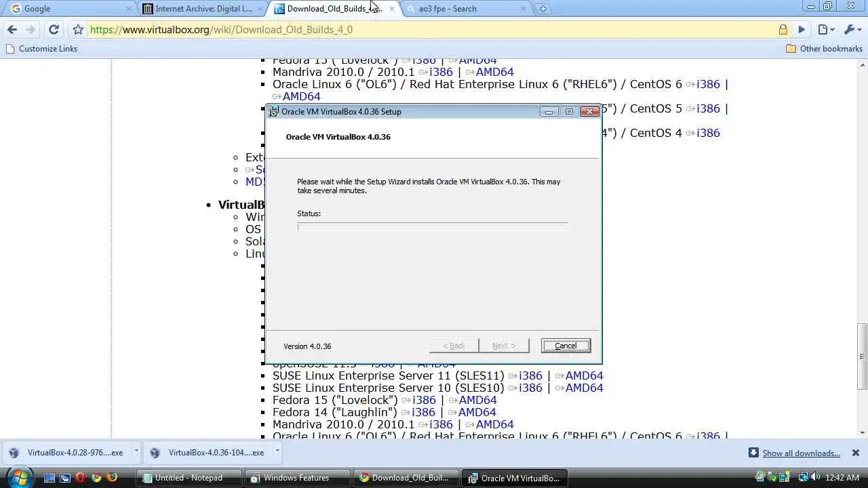
Task: Bookmark the page with the star icon
Action: (78, 29)
